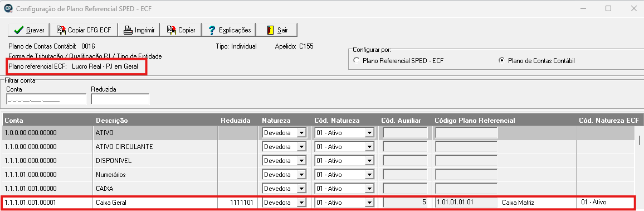644x211 pixels.
Task: Open Cód. Natureza dropdown for Caixa Geral row
Action: (x=370, y=203)
